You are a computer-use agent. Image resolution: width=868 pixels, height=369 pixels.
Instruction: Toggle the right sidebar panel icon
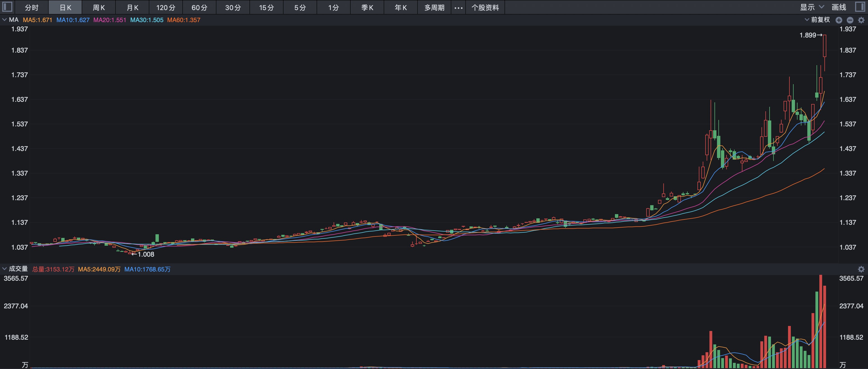[860, 7]
